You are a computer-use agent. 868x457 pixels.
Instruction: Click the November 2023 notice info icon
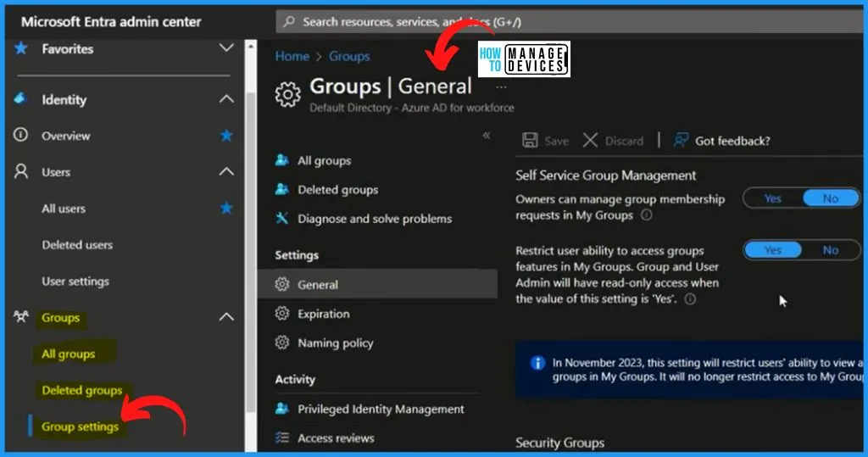point(537,363)
